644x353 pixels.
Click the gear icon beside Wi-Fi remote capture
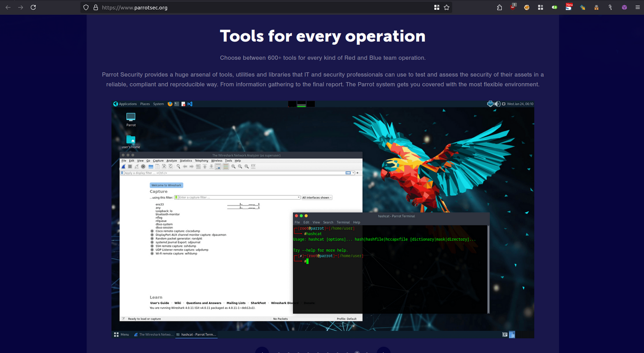click(x=152, y=253)
